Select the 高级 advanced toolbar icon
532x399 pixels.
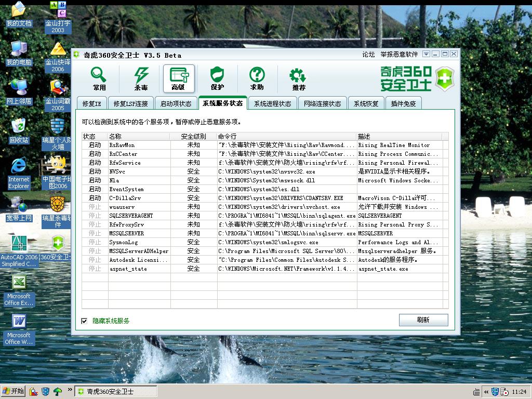(x=178, y=78)
